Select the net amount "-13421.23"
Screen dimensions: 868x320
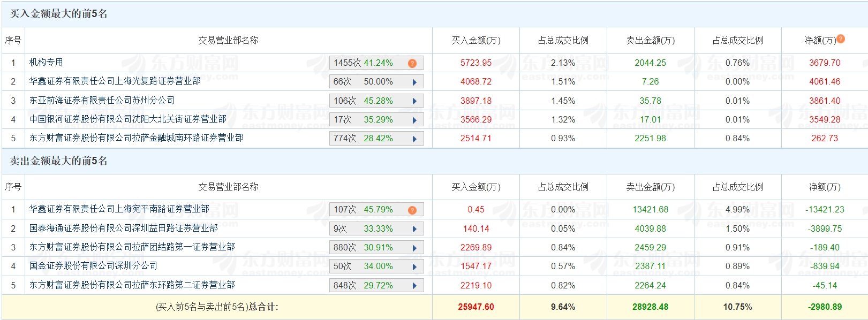coord(825,210)
